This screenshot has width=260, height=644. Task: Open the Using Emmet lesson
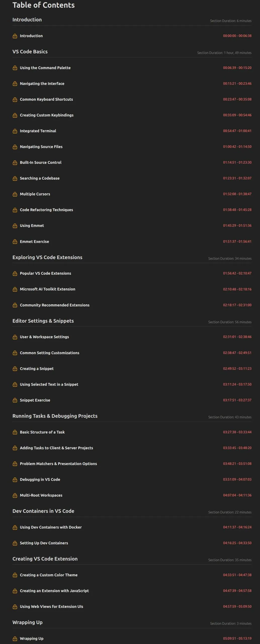32,226
